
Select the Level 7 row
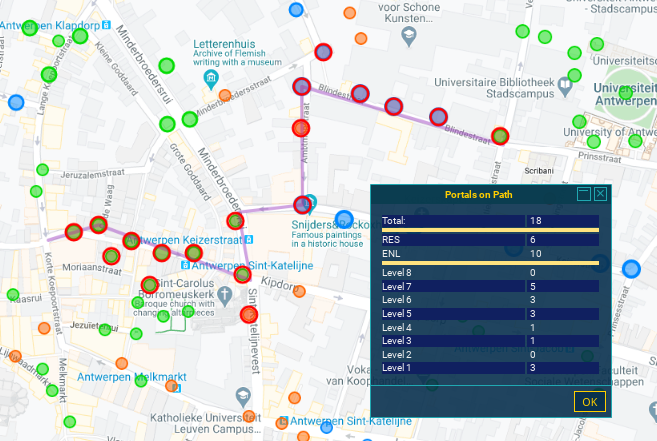[490, 286]
